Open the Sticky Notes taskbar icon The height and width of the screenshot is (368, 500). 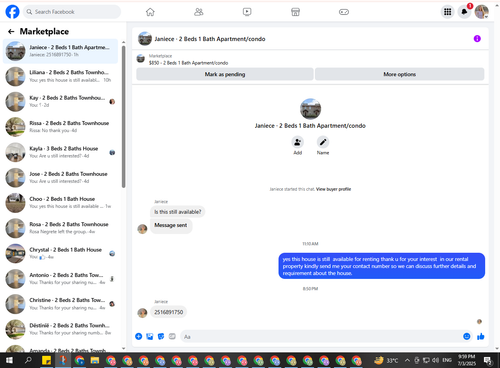pyautogui.click(x=46, y=360)
